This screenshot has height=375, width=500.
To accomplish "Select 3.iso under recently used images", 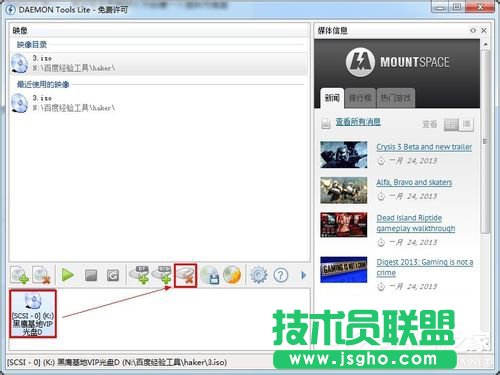I will tap(159, 103).
